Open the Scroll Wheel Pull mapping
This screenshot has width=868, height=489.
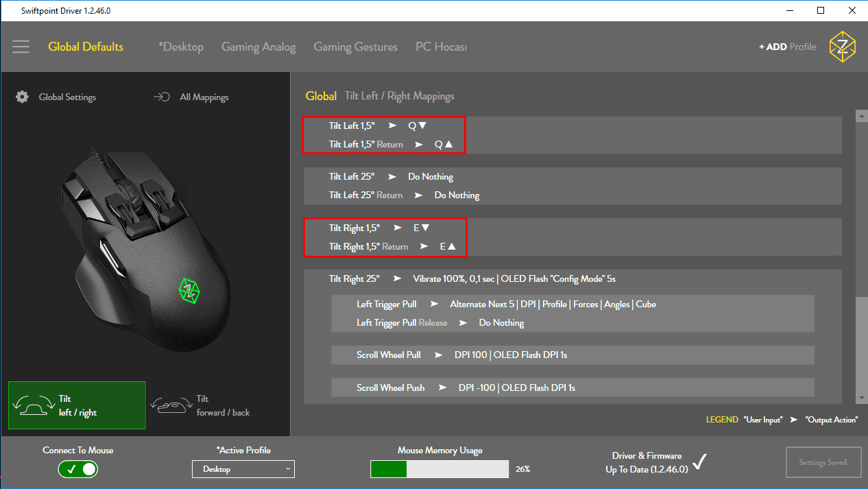tap(572, 355)
